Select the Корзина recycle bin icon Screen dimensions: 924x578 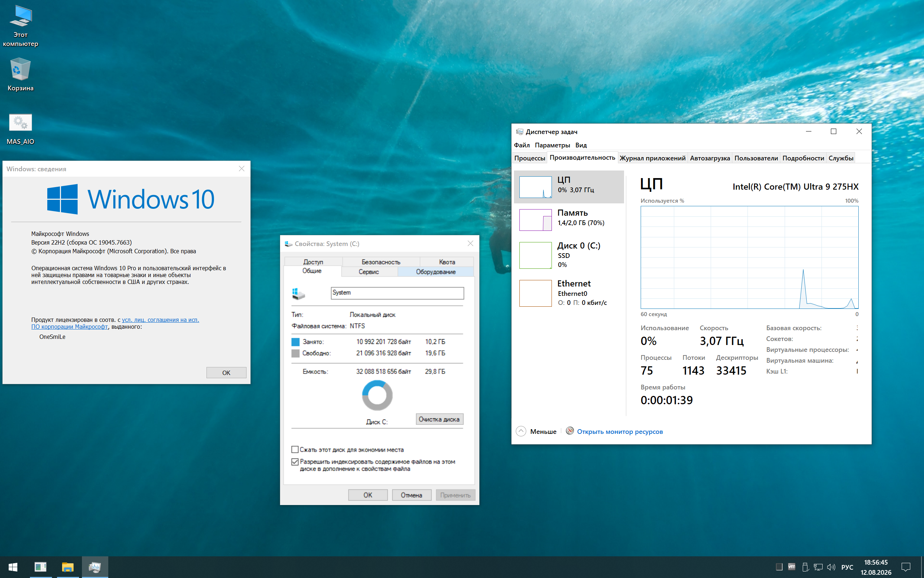[21, 74]
